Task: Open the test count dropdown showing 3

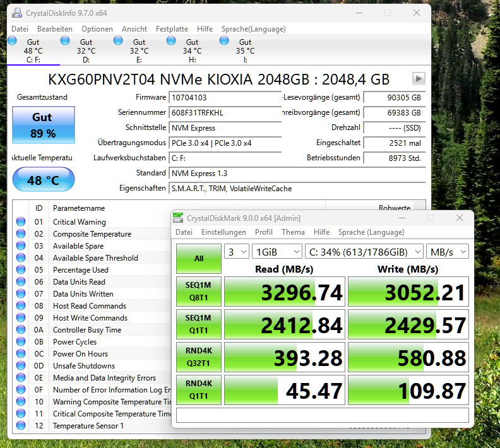Action: pyautogui.click(x=237, y=252)
